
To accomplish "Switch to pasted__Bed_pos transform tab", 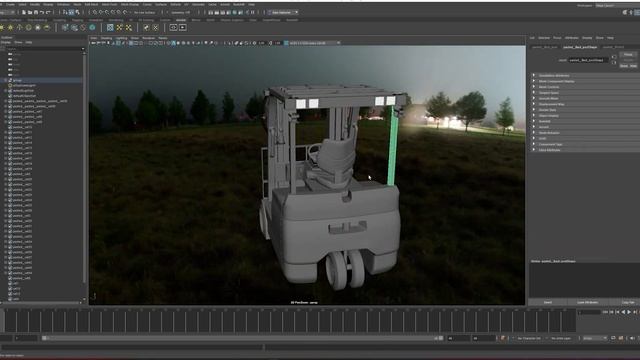I will pos(544,47).
